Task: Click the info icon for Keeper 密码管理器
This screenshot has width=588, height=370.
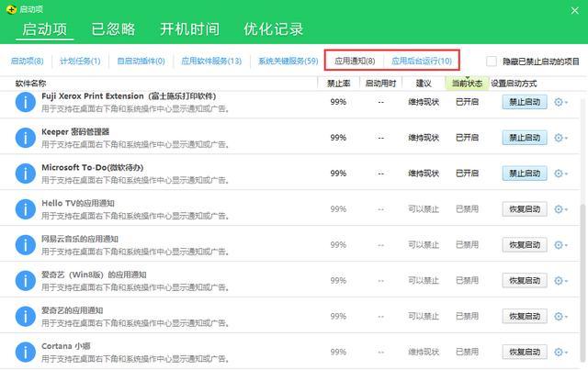Action: coord(25,138)
